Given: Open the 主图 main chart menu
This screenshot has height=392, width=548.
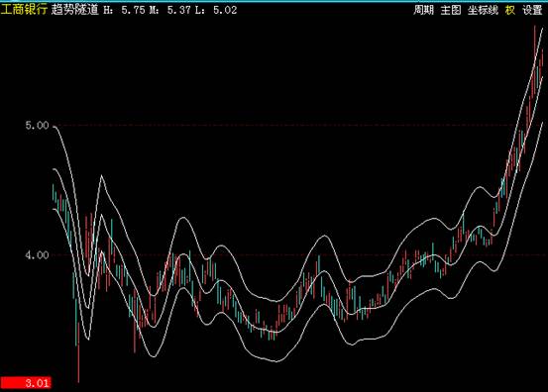Looking at the screenshot, I should click(451, 10).
